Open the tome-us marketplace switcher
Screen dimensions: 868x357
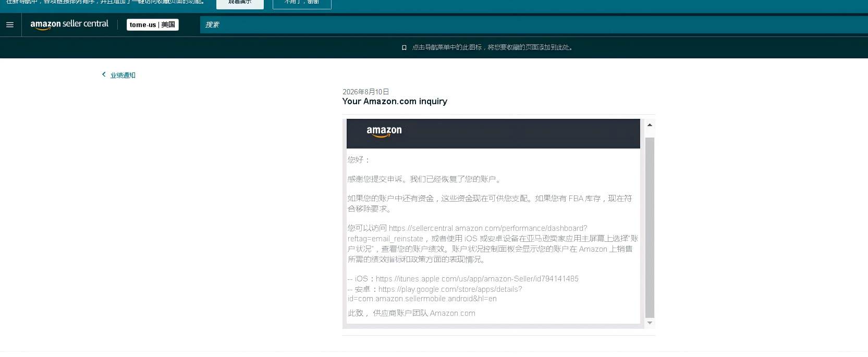(153, 24)
